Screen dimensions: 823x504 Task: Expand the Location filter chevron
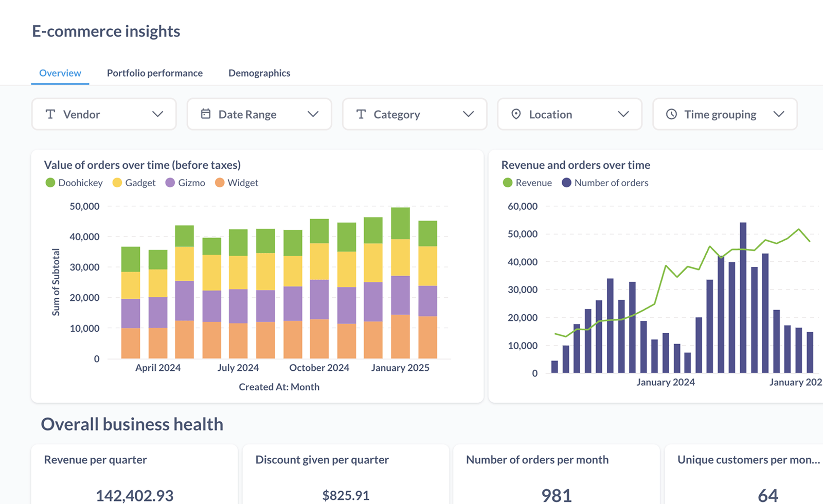point(623,114)
